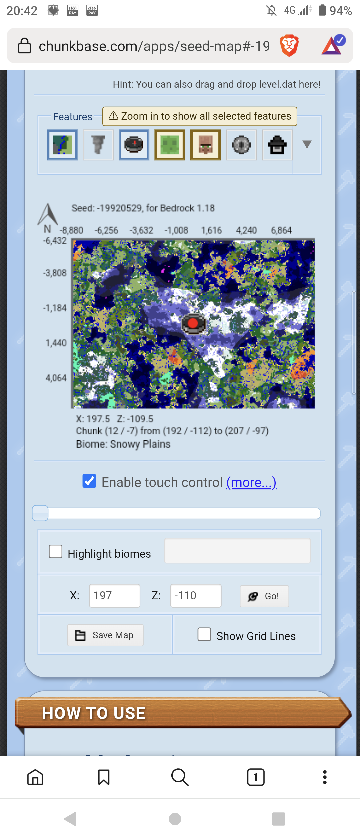Uncheck Enable touch control checkbox

tap(89, 481)
